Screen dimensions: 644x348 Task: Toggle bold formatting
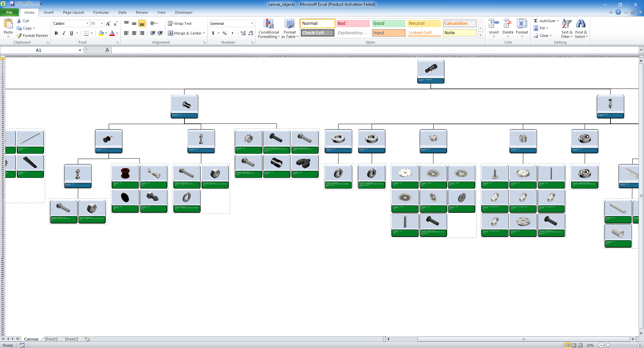(56, 33)
